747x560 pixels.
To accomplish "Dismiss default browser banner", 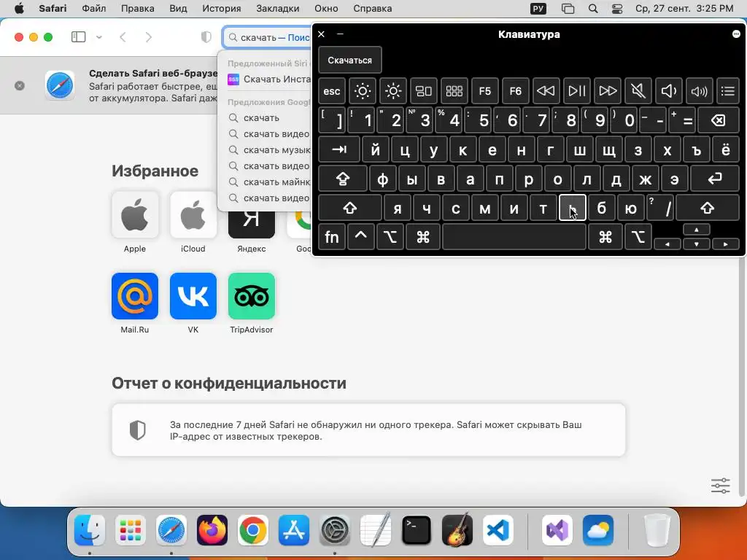I will 20,86.
